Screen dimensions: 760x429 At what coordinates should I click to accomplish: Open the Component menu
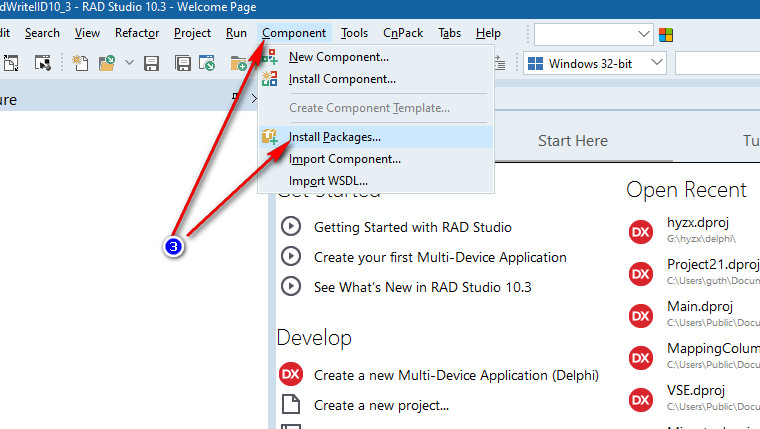[x=294, y=33]
